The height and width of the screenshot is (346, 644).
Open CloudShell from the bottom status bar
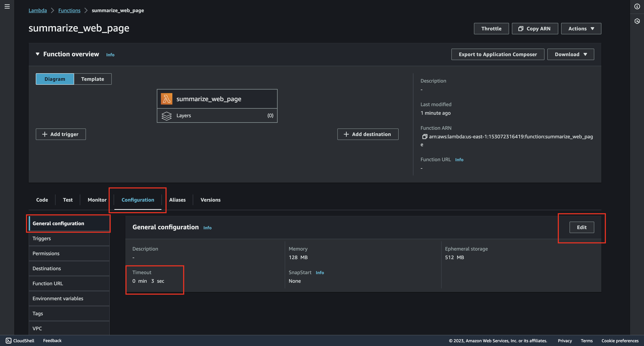pyautogui.click(x=20, y=340)
